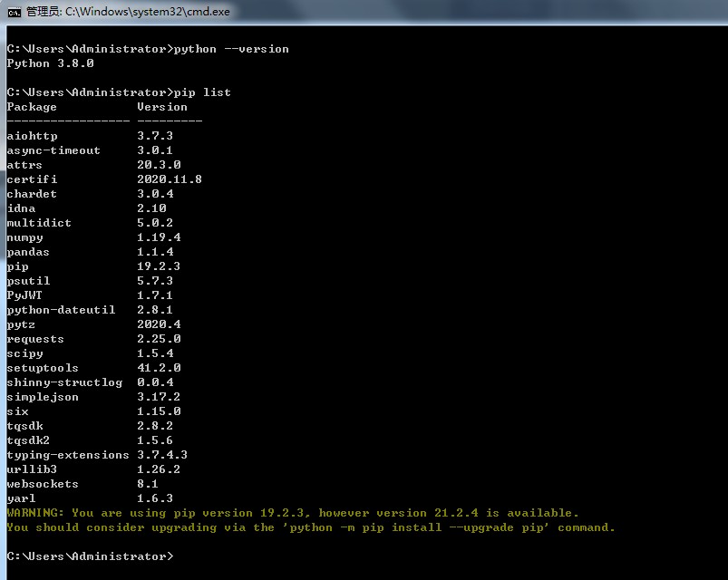Screen dimensions: 728x580
Task: Click the 'pytz' package name
Action: tap(22, 324)
